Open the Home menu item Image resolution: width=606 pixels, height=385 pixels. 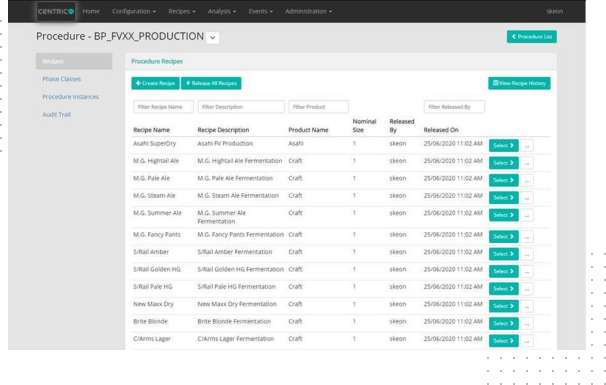tap(91, 11)
